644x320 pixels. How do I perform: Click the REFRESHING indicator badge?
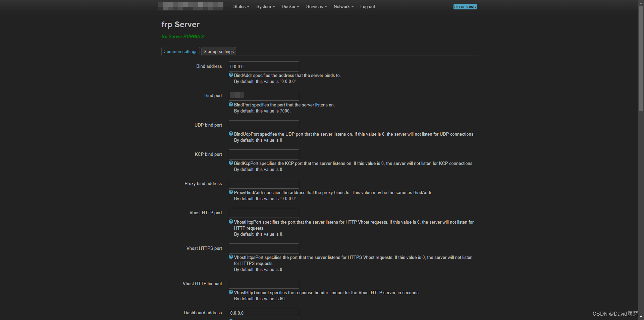click(465, 7)
